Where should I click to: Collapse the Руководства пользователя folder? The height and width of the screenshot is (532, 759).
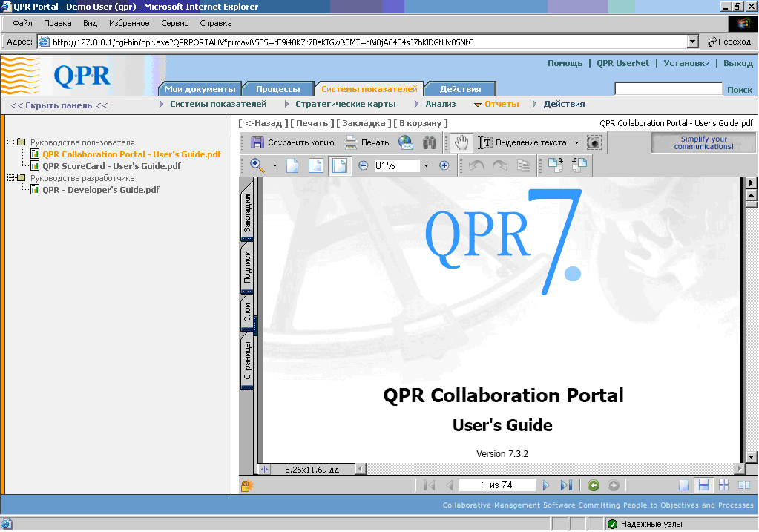pos(10,142)
